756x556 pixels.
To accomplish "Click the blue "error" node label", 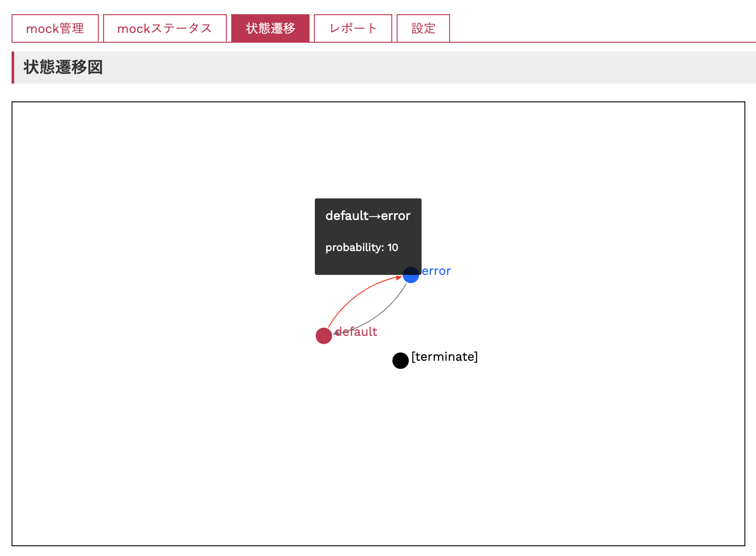I will coord(436,271).
